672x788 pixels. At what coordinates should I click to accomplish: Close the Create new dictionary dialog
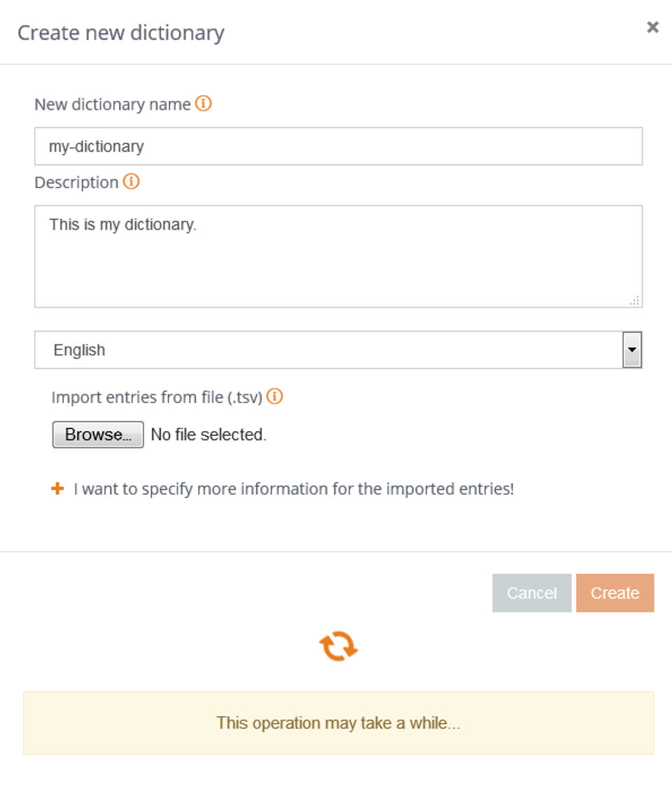click(x=652, y=27)
